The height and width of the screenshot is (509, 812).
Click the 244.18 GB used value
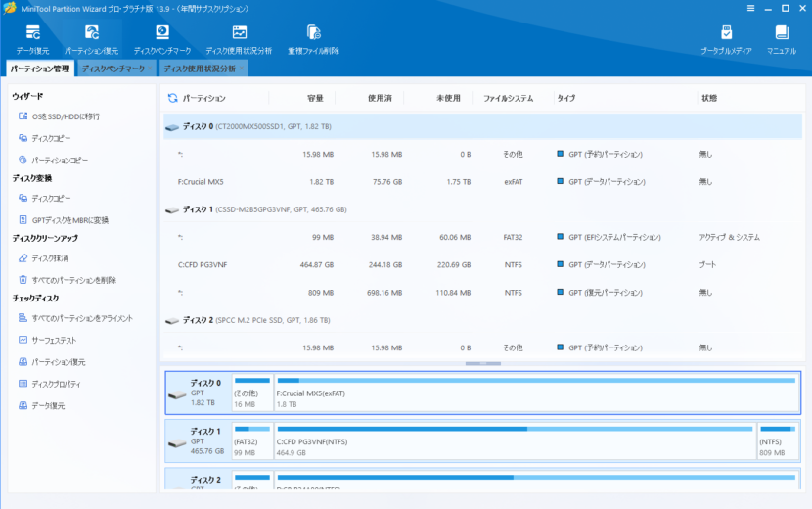tap(384, 265)
